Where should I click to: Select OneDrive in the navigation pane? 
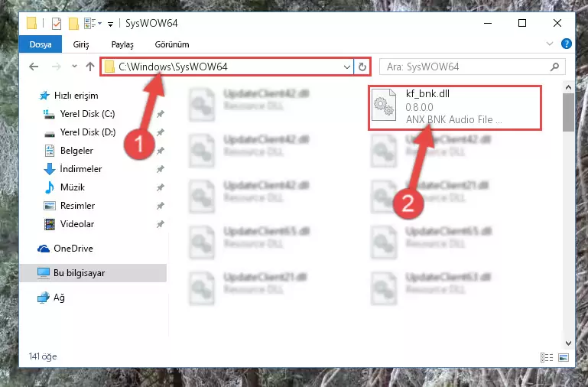(73, 249)
